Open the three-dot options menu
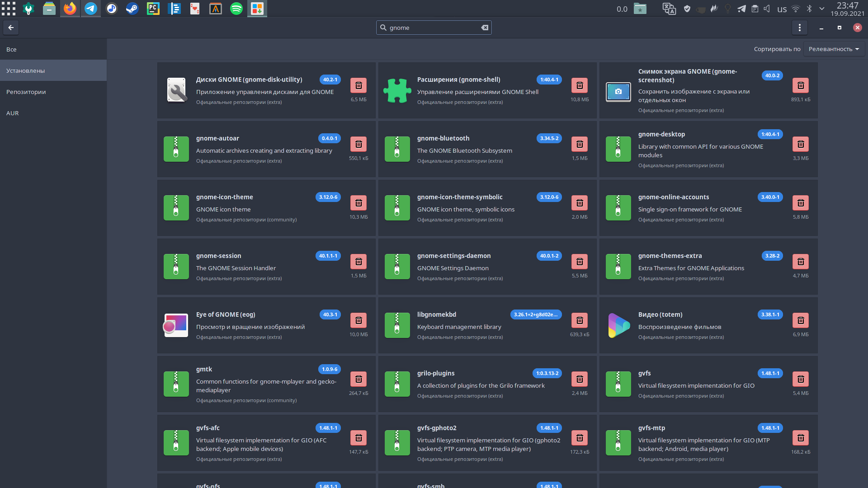Image resolution: width=868 pixels, height=488 pixels. [x=800, y=28]
